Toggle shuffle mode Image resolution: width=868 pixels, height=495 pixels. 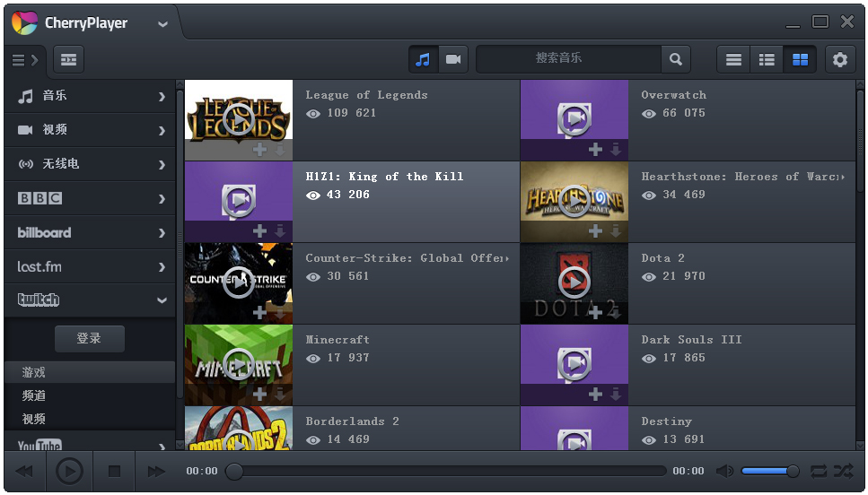coord(843,471)
